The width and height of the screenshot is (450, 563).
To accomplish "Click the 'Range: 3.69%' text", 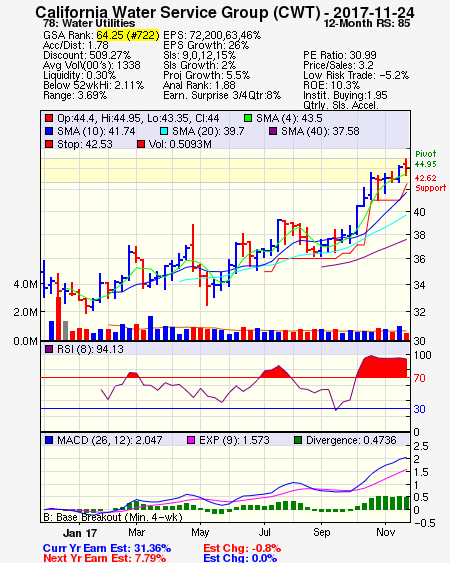I will [75, 96].
